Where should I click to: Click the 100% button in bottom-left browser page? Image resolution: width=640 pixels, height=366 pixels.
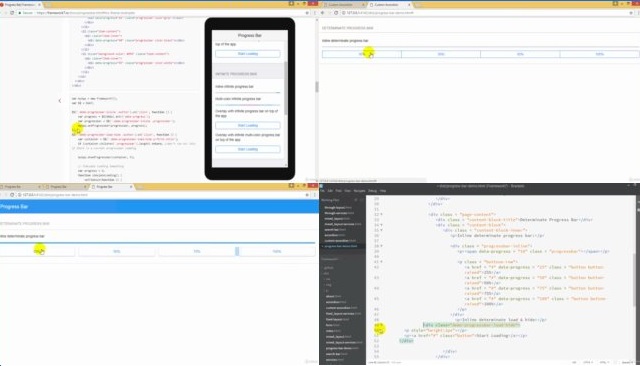click(x=277, y=251)
